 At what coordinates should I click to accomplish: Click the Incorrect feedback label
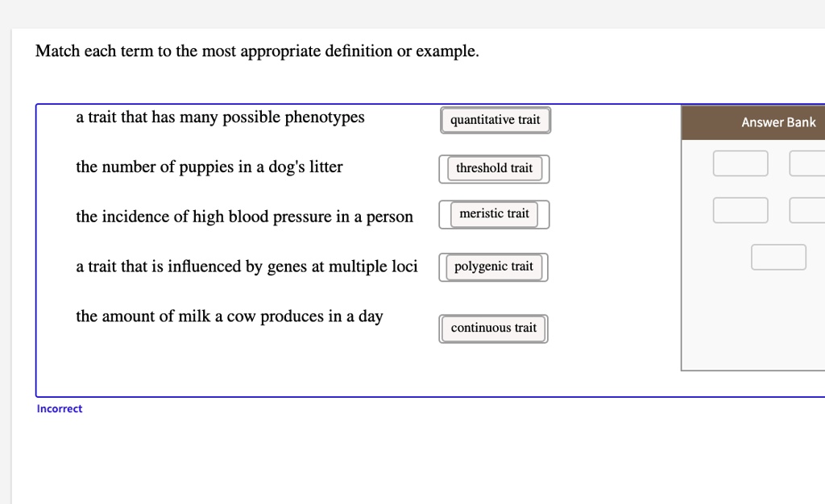pos(59,408)
